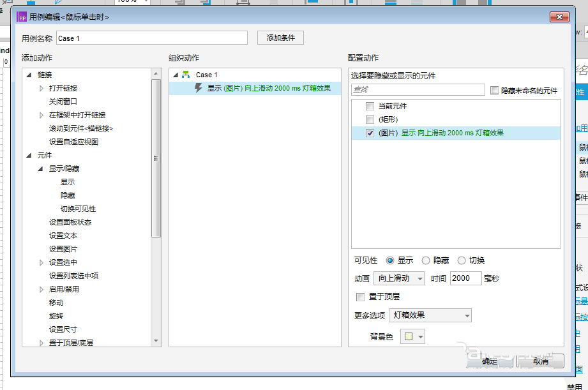The width and height of the screenshot is (588, 390).
Task: Select the 设置面板状态 action
Action: [x=70, y=222]
